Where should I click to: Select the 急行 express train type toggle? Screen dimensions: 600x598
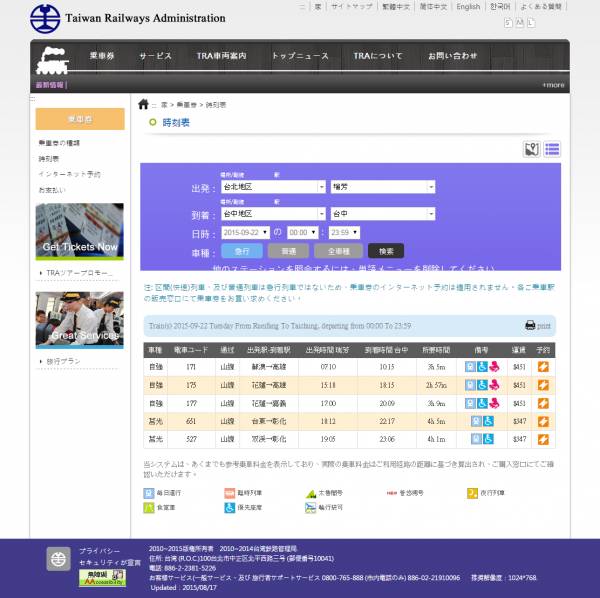click(242, 251)
